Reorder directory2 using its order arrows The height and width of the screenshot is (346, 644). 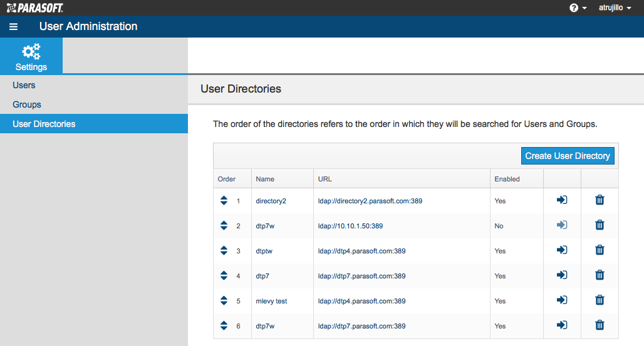pos(224,200)
